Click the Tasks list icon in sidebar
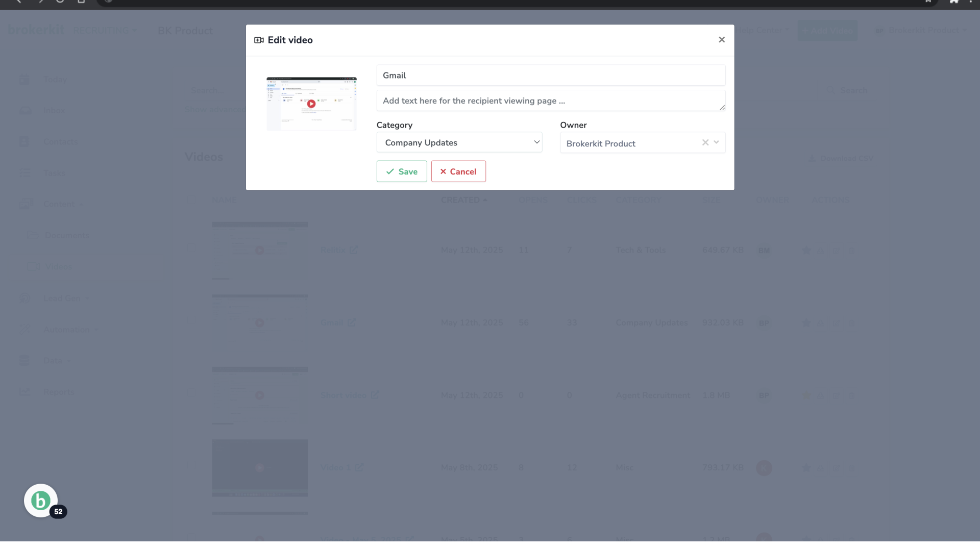The width and height of the screenshot is (980, 551). click(25, 173)
